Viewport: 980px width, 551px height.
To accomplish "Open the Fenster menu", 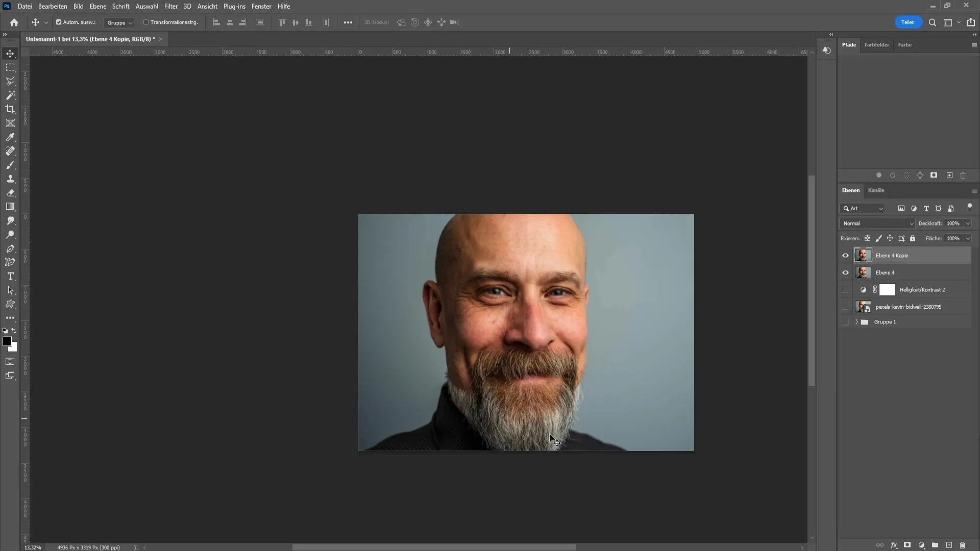I will click(x=260, y=6).
